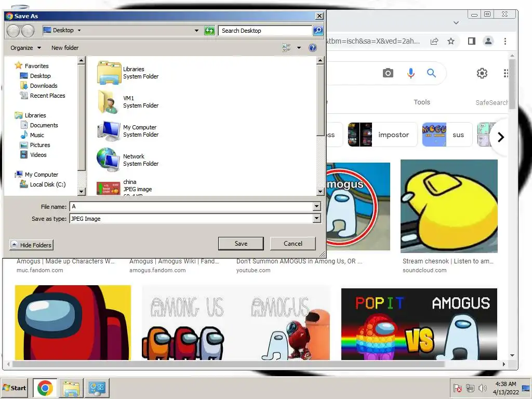Toggle Chrome side panel icon
The height and width of the screenshot is (399, 532).
[x=471, y=42]
